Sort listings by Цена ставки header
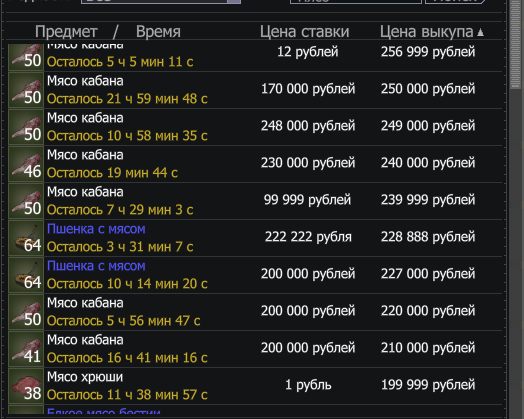The width and height of the screenshot is (524, 419). click(304, 32)
